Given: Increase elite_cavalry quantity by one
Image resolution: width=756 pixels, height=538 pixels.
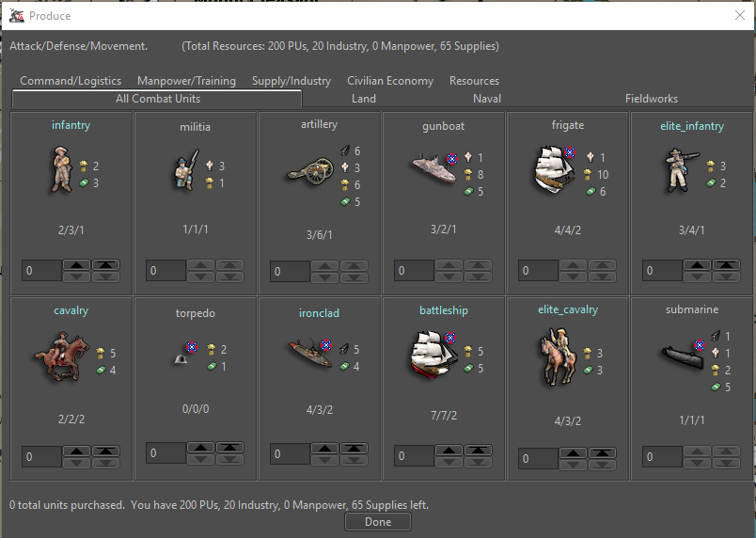Looking at the screenshot, I should pyautogui.click(x=573, y=453).
